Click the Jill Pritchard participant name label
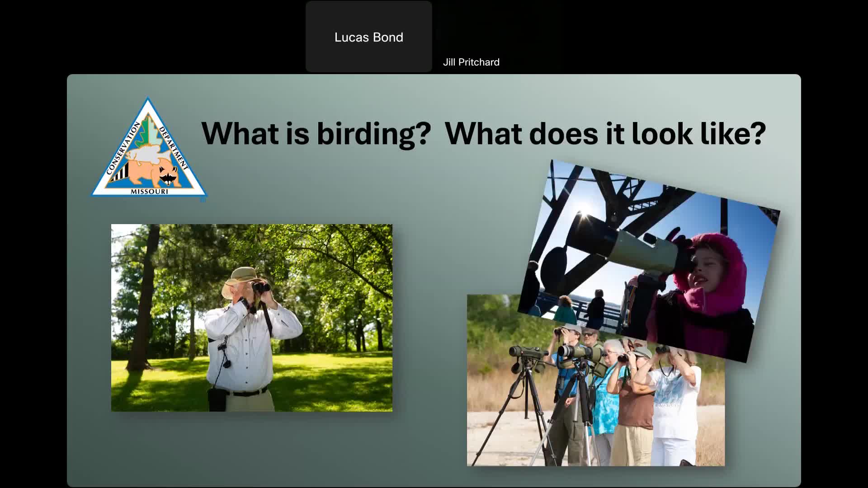Image resolution: width=868 pixels, height=488 pixels. (x=471, y=62)
